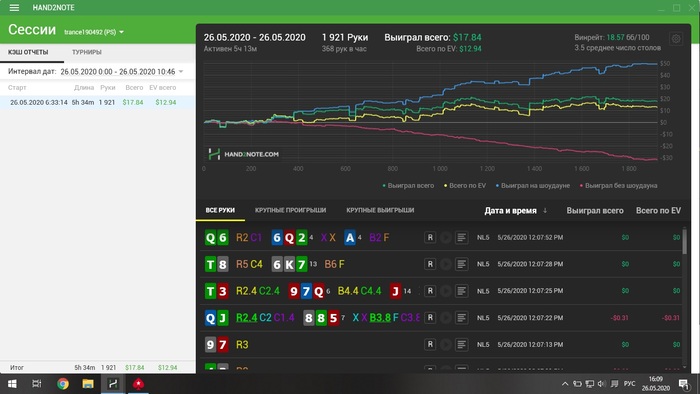Image resolution: width=700 pixels, height=394 pixels.
Task: Open Task View in taskbar
Action: (x=37, y=384)
